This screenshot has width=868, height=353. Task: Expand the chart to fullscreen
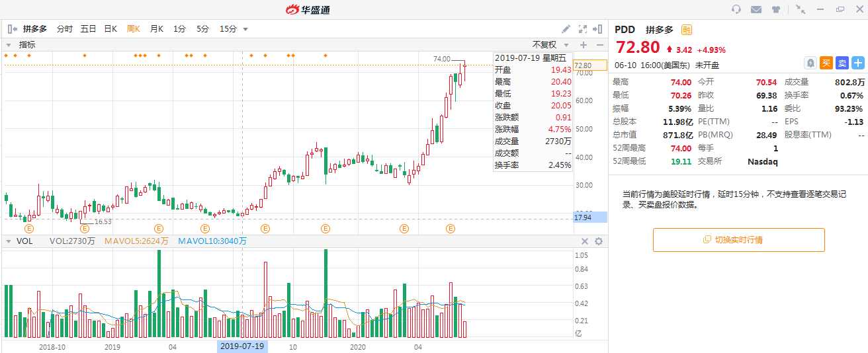coord(583,29)
